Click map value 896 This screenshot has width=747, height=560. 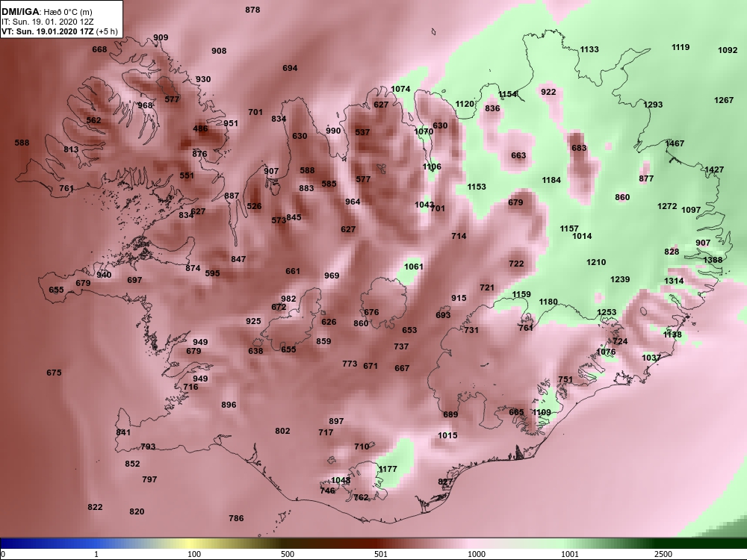tap(229, 405)
